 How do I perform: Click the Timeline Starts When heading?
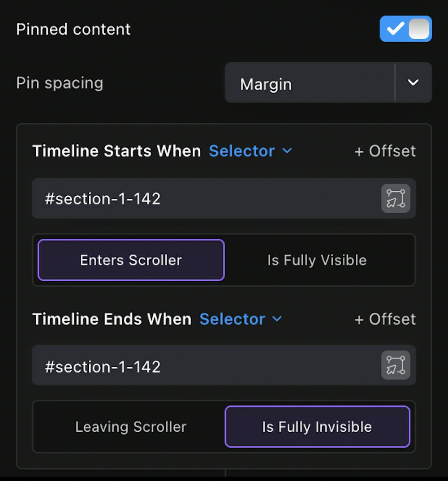[116, 151]
